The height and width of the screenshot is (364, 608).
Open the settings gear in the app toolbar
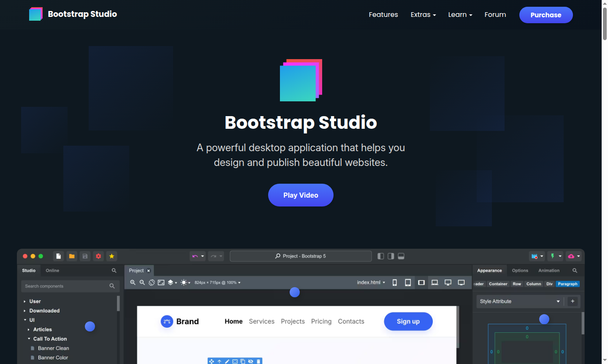click(x=98, y=256)
